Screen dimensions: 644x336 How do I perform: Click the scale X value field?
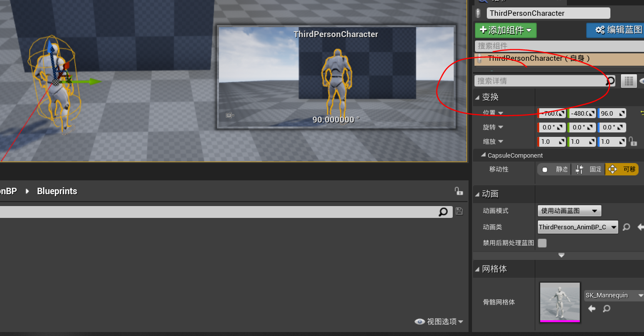[x=552, y=142]
